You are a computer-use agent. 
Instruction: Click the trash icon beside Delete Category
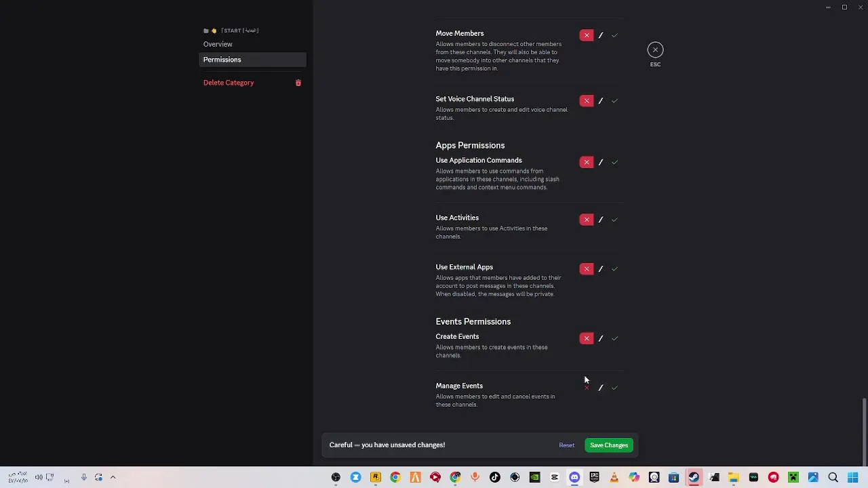(298, 83)
